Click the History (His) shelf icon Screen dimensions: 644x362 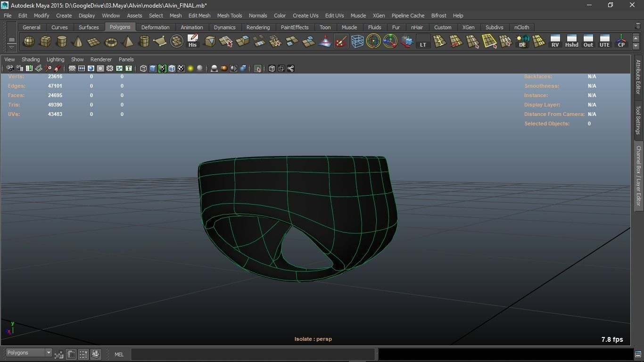[x=192, y=41]
